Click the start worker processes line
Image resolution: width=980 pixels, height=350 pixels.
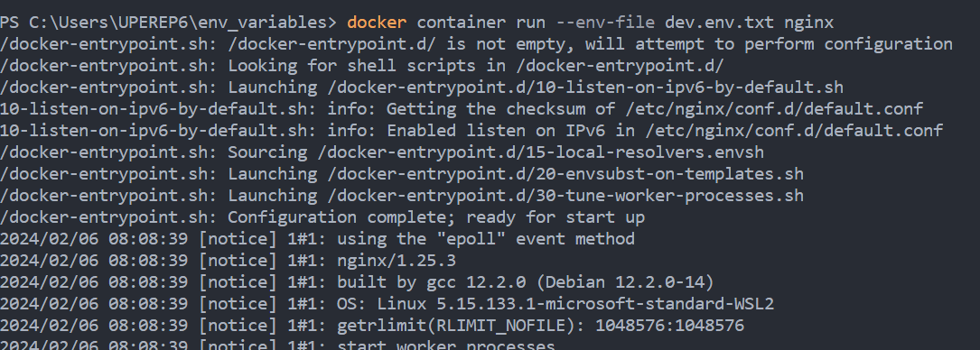coord(277,345)
